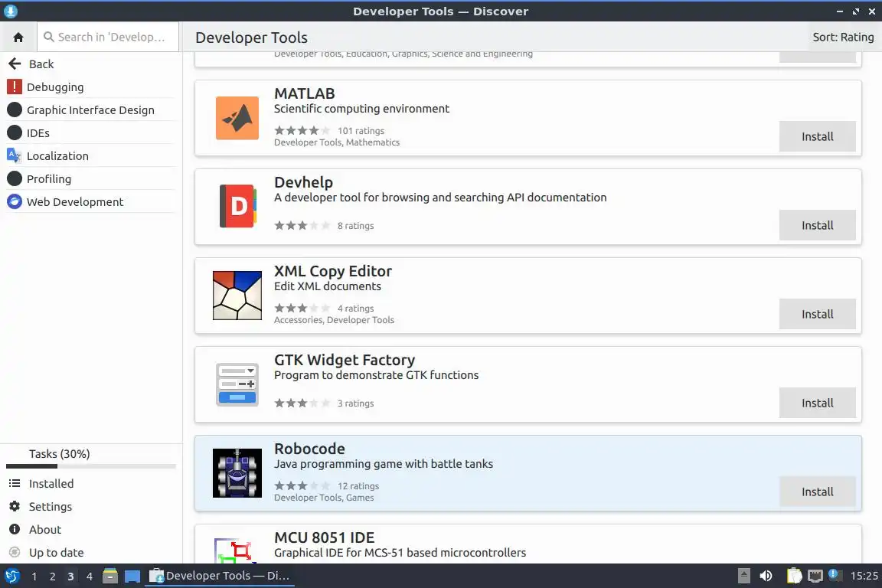
Task: Click the 'Developer Tools, Games' category text
Action: point(324,498)
